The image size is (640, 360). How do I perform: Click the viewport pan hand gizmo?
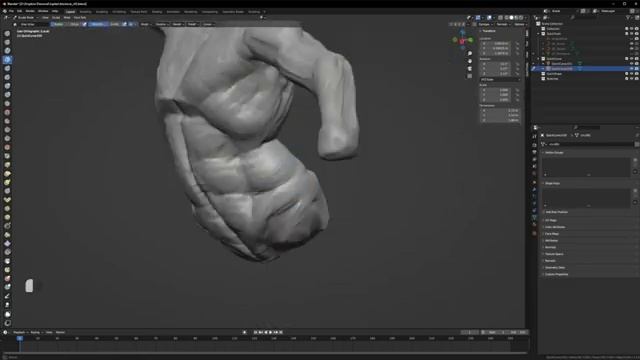coord(470,61)
